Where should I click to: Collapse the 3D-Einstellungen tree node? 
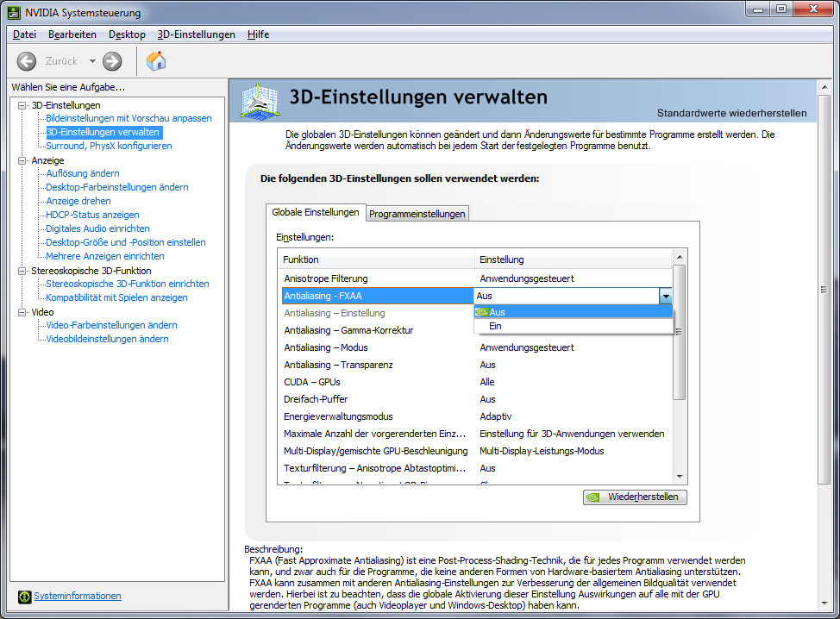22,105
